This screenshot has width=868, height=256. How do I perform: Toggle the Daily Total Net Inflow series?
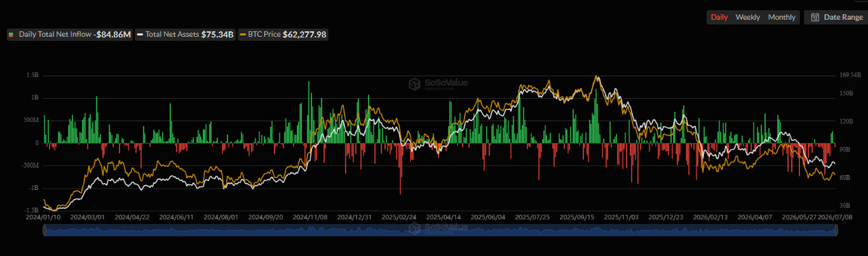(69, 34)
